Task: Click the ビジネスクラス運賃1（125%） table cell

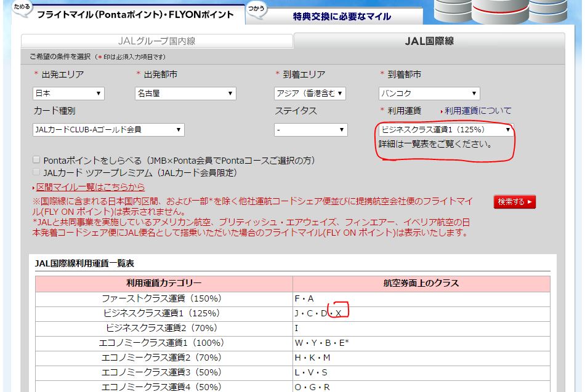Action: pyautogui.click(x=164, y=314)
